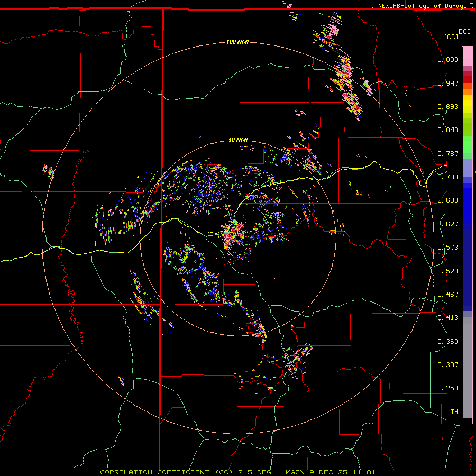476x476 pixels.
Task: Click the NEXLAB-College of DuPage header text
Action: (422, 6)
